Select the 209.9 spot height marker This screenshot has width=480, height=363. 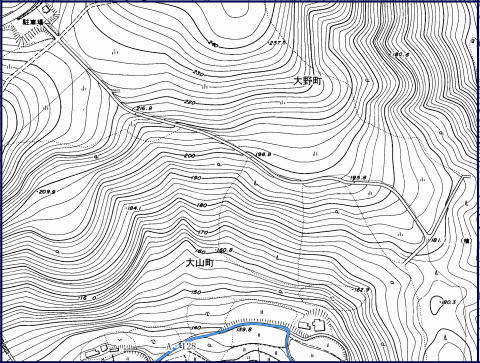(x=47, y=192)
